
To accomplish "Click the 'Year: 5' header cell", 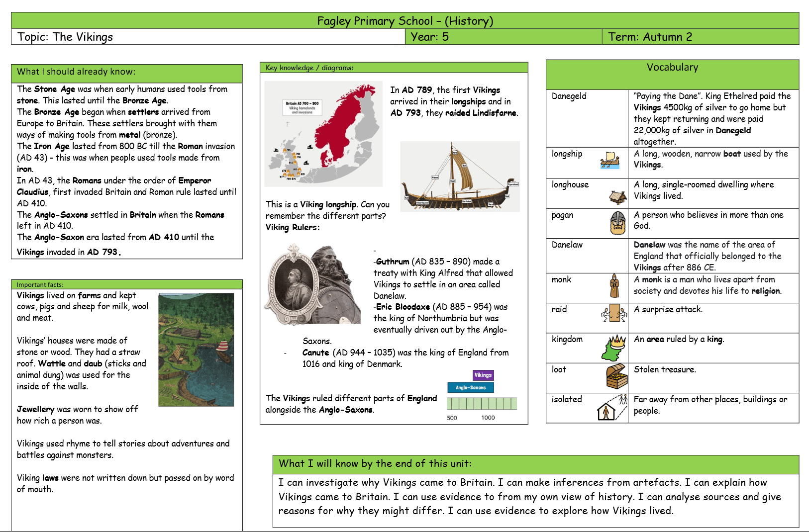I will click(x=504, y=37).
